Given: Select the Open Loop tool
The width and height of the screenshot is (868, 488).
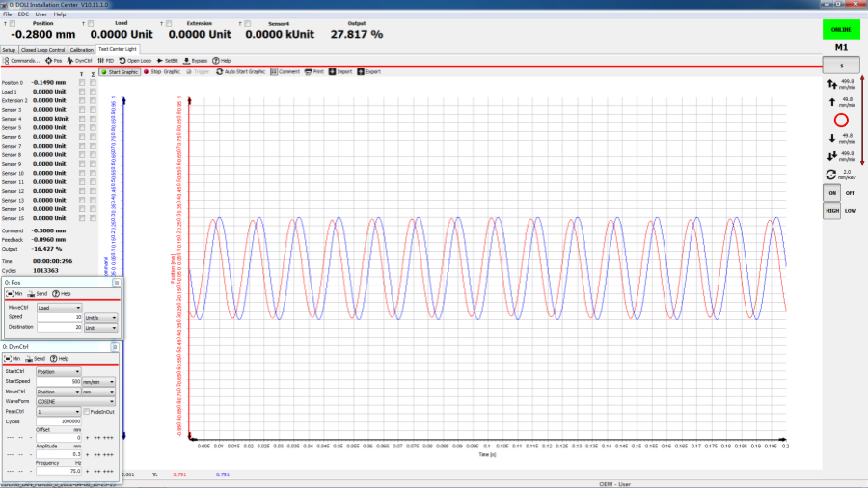Looking at the screenshot, I should (135, 61).
